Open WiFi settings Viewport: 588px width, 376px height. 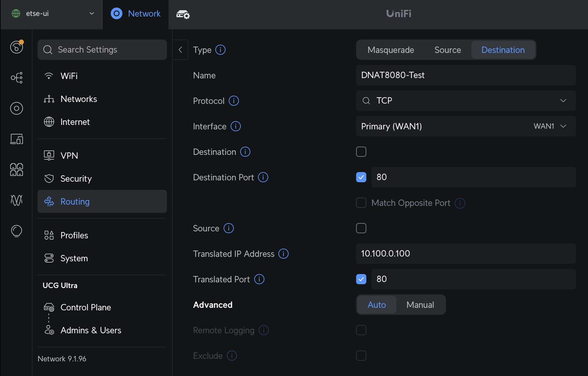click(102, 76)
